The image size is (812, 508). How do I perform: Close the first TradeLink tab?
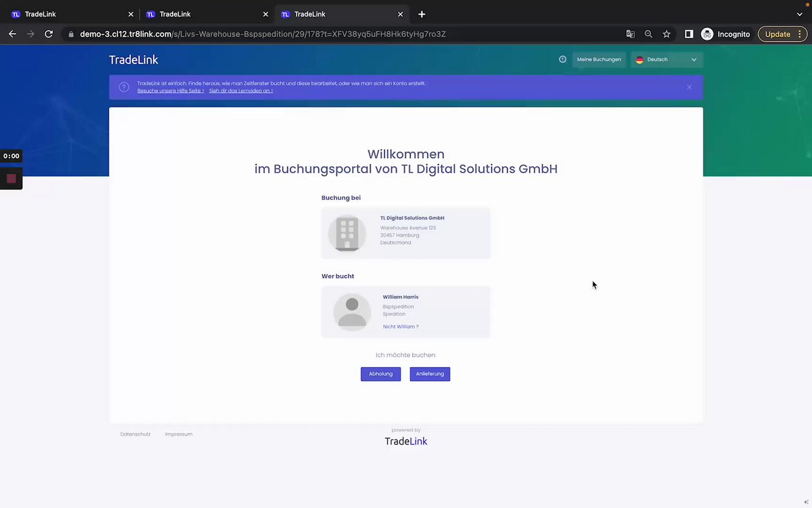pos(131,14)
